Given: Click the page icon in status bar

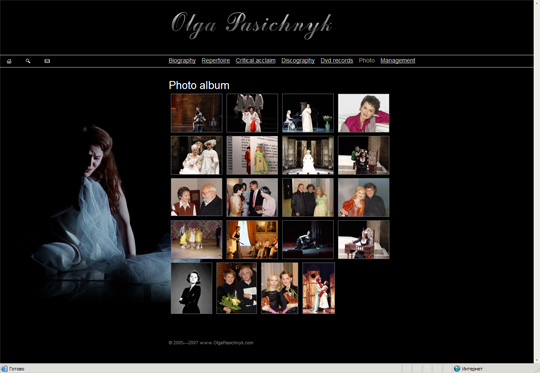Looking at the screenshot, I should 4,369.
